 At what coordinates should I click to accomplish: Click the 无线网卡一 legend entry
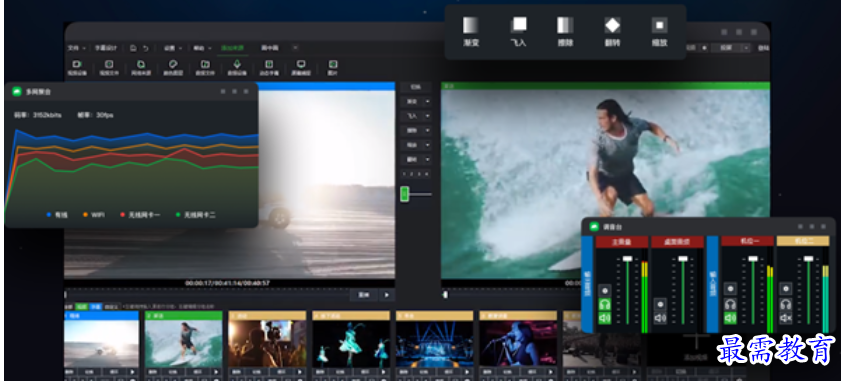click(140, 215)
